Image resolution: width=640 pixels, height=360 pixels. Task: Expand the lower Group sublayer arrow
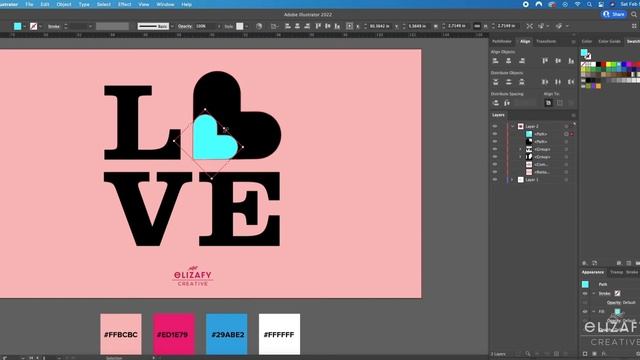(x=520, y=157)
